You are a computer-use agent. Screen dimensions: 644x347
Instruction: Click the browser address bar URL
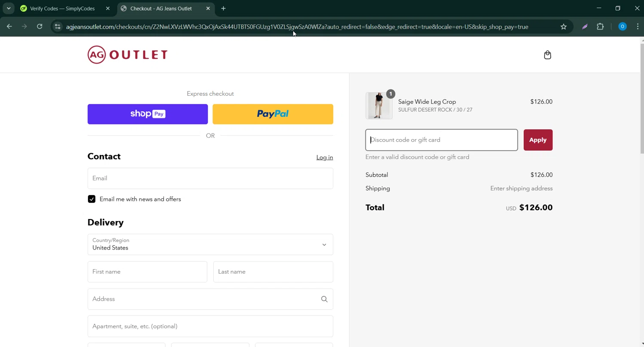pos(297,27)
